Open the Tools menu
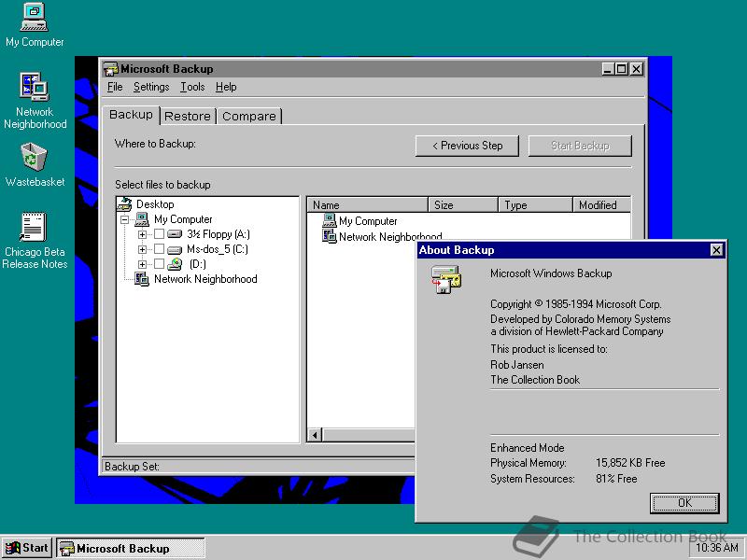 pos(192,87)
